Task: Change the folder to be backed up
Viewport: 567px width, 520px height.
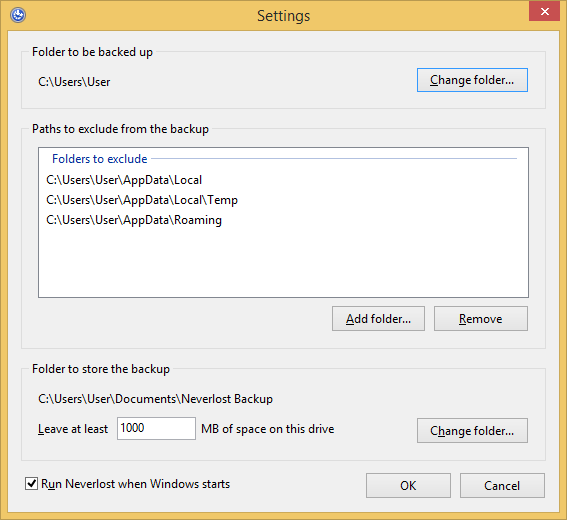Action: [x=472, y=80]
